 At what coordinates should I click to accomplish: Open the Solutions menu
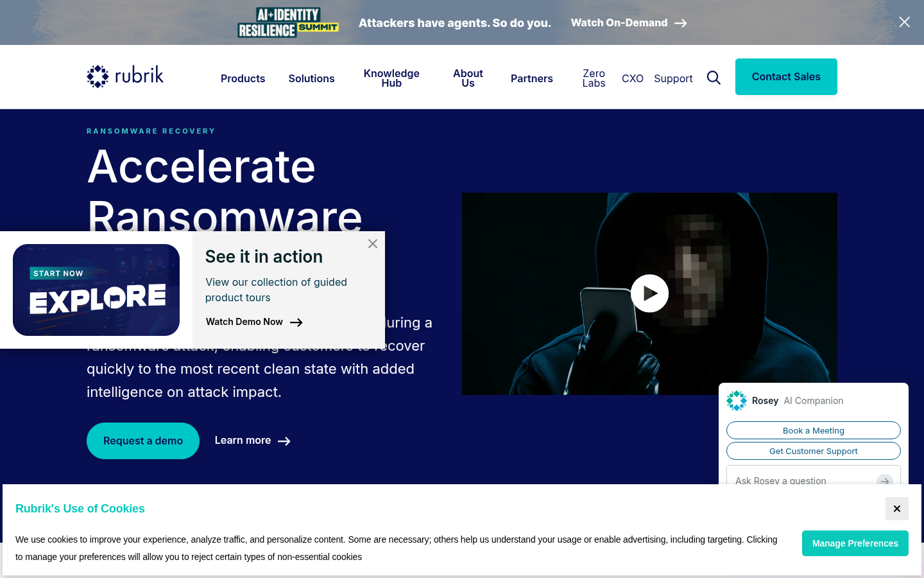tap(311, 78)
